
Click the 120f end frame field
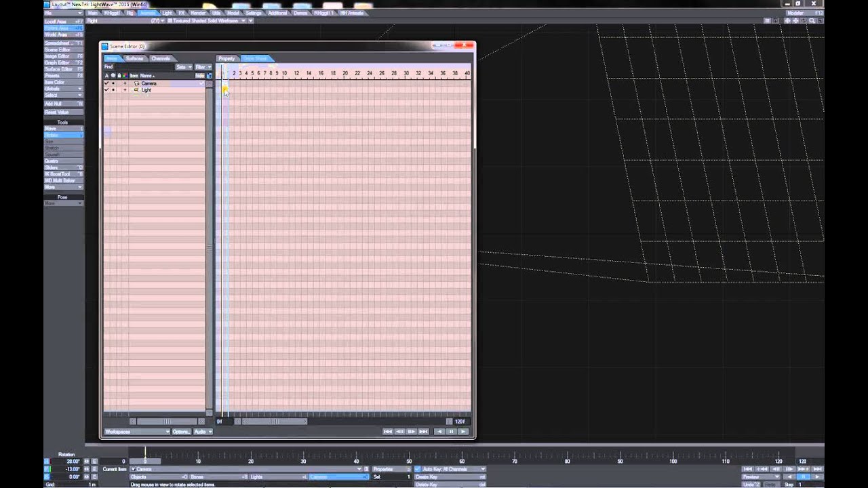click(x=461, y=422)
